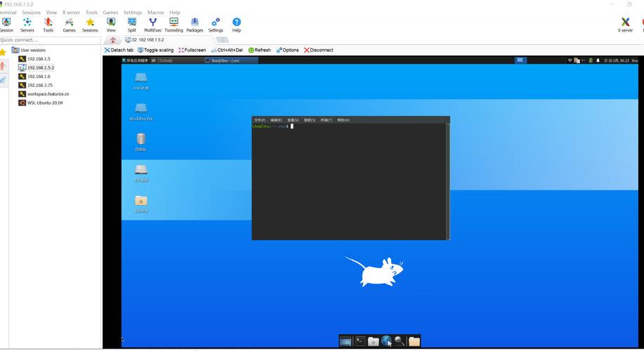Open the web browser globe in the dock
The width and height of the screenshot is (644, 351).
(x=386, y=341)
